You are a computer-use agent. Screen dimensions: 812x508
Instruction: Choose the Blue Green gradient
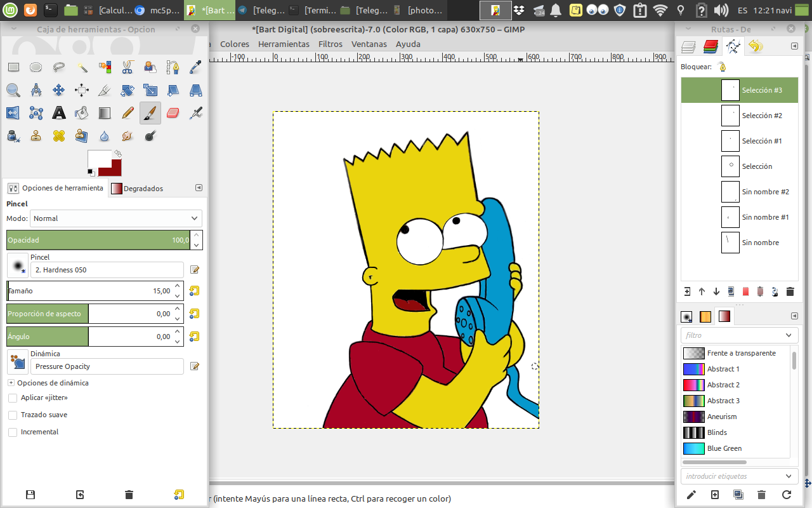point(736,448)
